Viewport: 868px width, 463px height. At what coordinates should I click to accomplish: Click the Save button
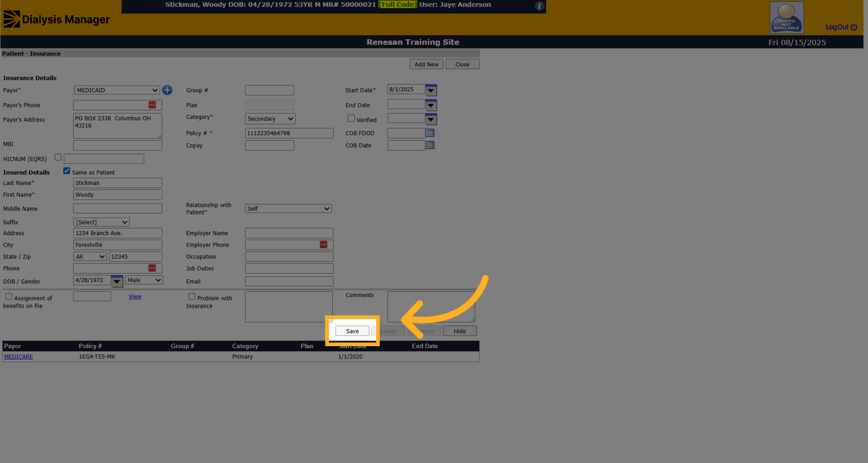coord(352,331)
